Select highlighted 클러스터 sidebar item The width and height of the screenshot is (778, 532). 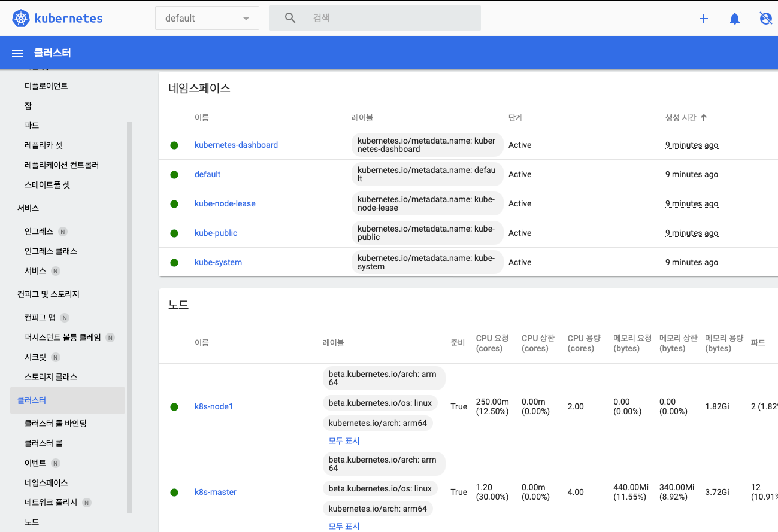(68, 400)
